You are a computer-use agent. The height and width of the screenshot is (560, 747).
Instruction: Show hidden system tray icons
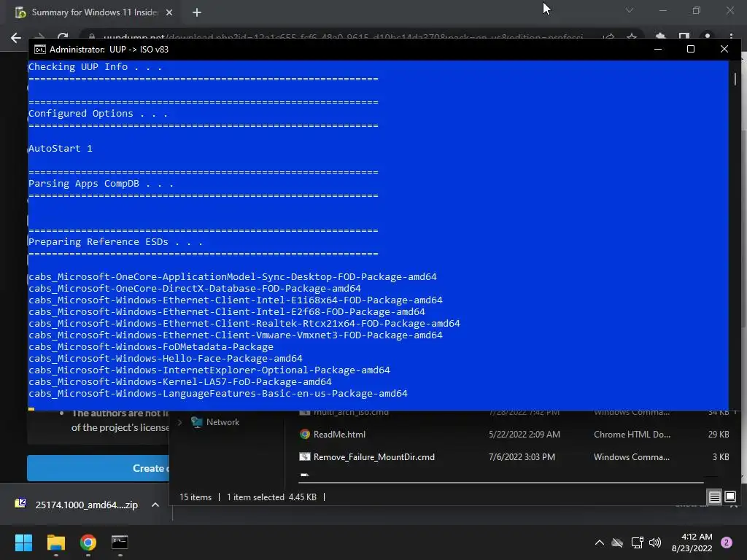click(x=600, y=542)
